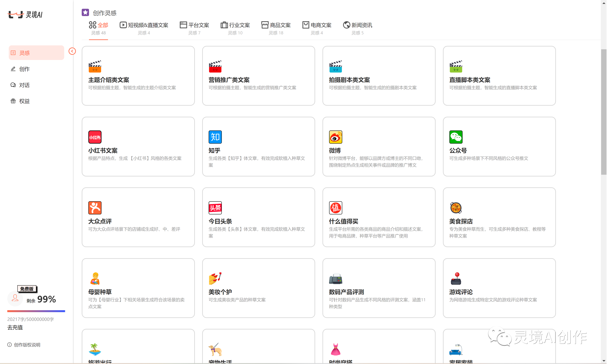Click the 数码产品评测 card title
The height and width of the screenshot is (364, 607).
[x=346, y=292]
